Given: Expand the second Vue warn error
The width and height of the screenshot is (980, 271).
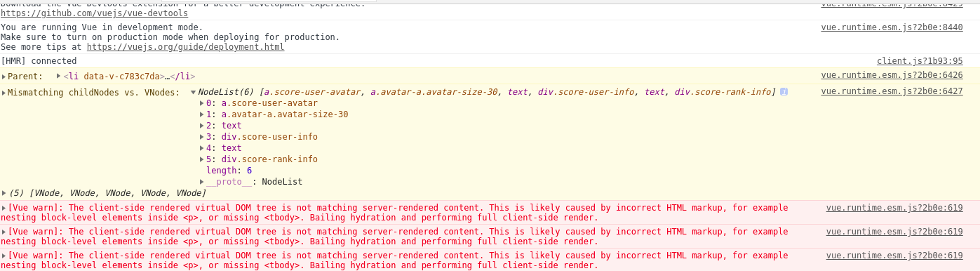Looking at the screenshot, I should (x=4, y=232).
